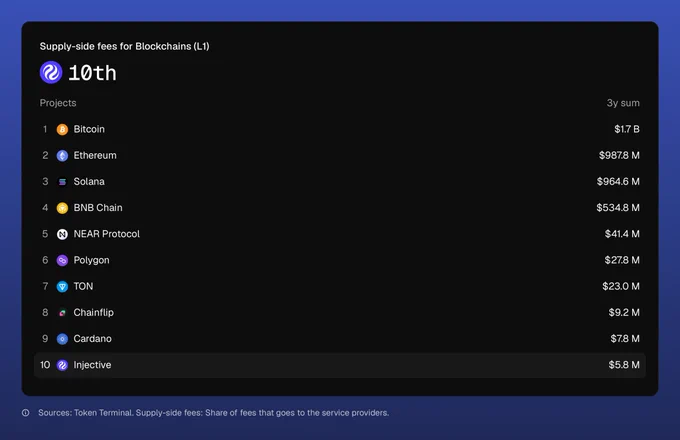680x440 pixels.
Task: Click the $27.8 M fee value
Action: click(622, 260)
